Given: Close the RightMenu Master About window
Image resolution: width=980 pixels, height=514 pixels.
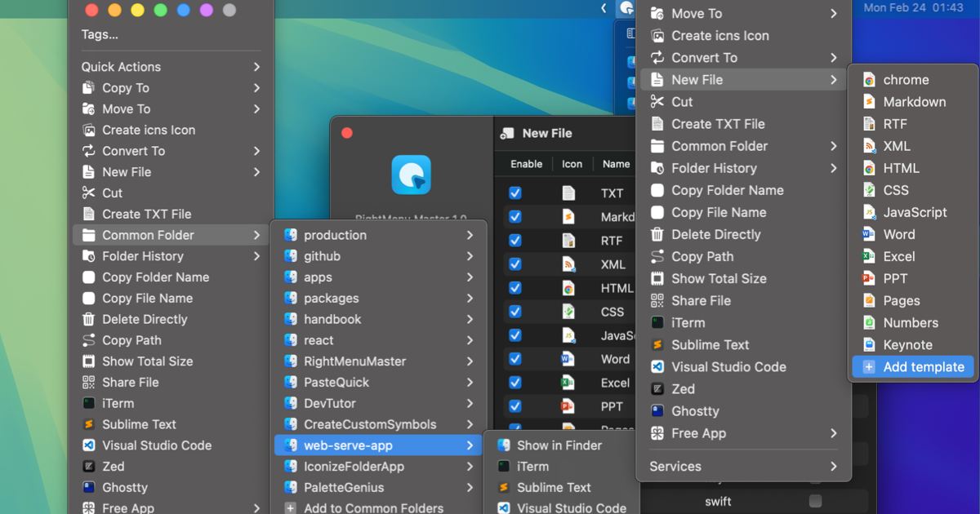Looking at the screenshot, I should tap(346, 133).
